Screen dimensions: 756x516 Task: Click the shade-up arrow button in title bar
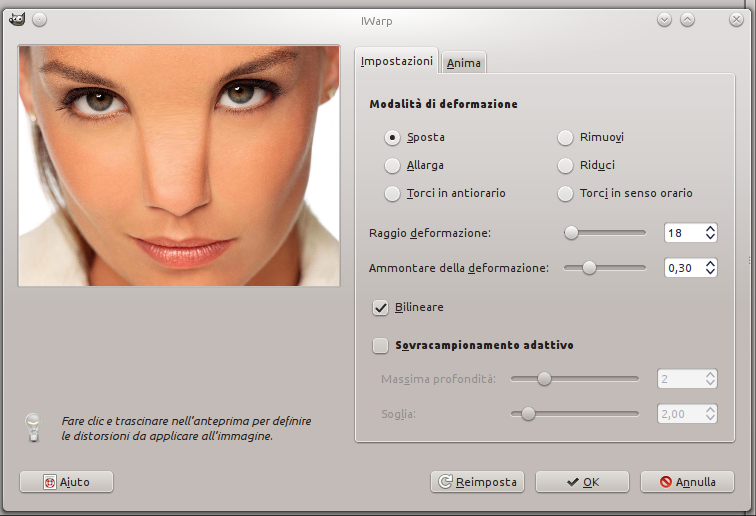[688, 20]
